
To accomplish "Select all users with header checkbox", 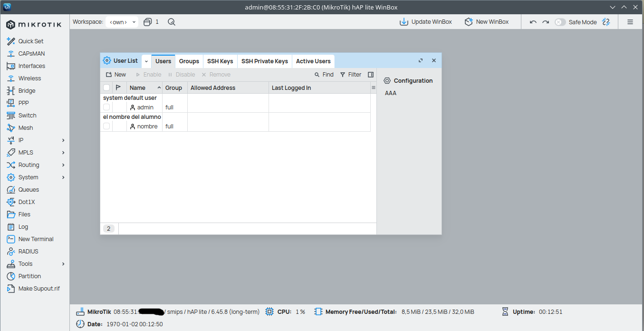I will tap(106, 88).
